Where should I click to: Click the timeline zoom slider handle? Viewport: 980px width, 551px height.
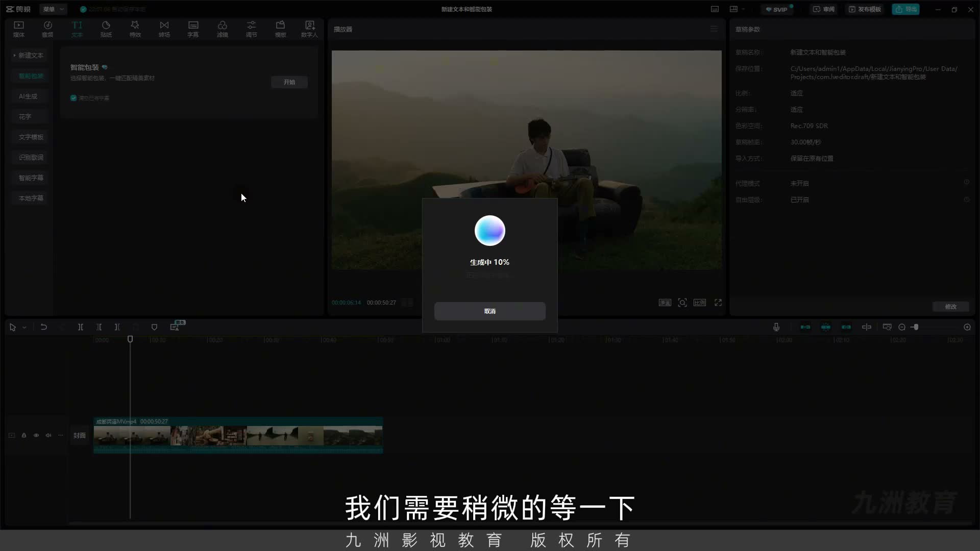(916, 327)
